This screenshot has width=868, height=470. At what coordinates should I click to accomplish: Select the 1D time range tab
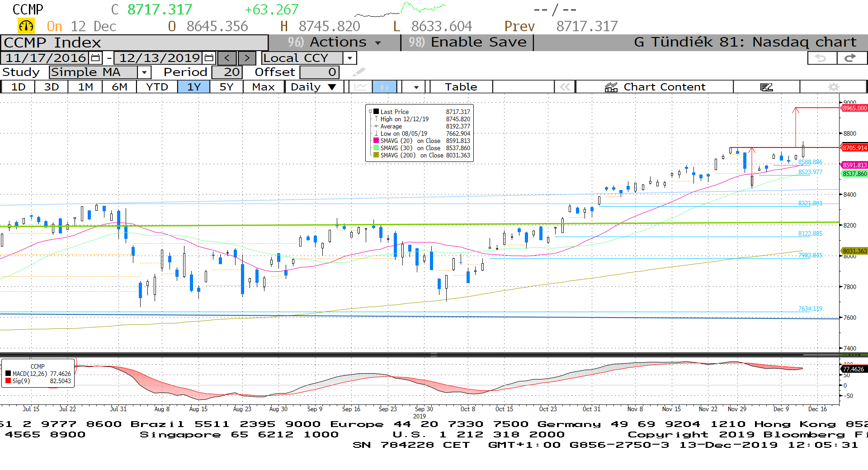[18, 87]
